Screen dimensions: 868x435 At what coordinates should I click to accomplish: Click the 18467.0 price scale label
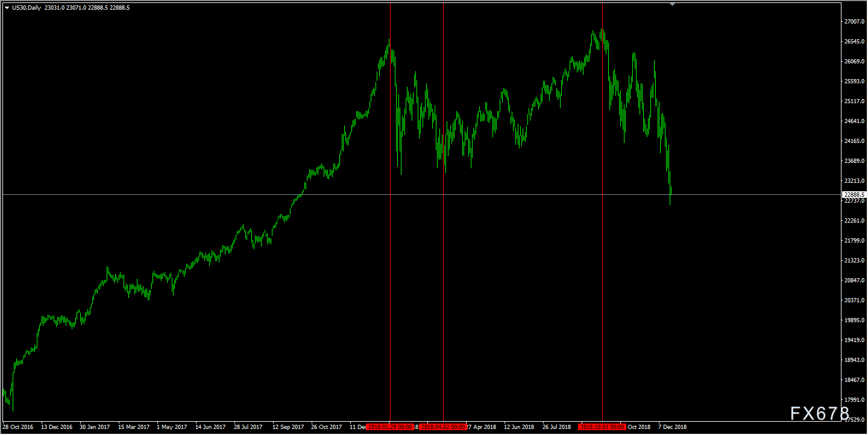point(854,380)
